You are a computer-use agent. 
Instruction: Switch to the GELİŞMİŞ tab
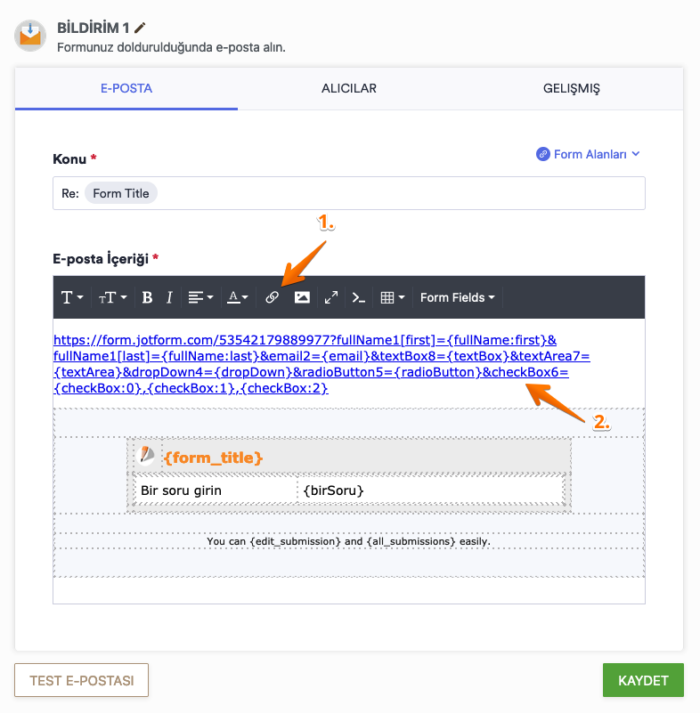pos(571,88)
